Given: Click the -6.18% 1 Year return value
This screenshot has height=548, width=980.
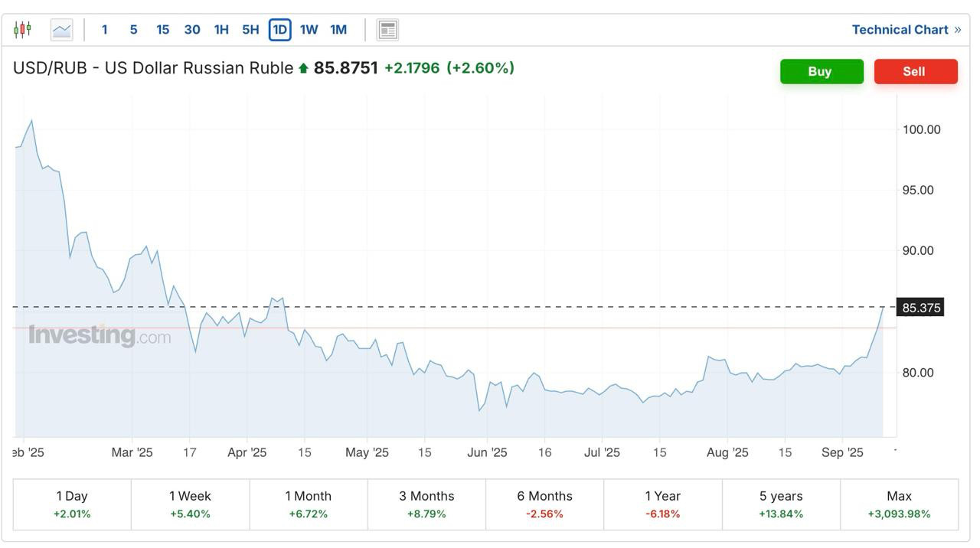Looking at the screenshot, I should pos(663,514).
